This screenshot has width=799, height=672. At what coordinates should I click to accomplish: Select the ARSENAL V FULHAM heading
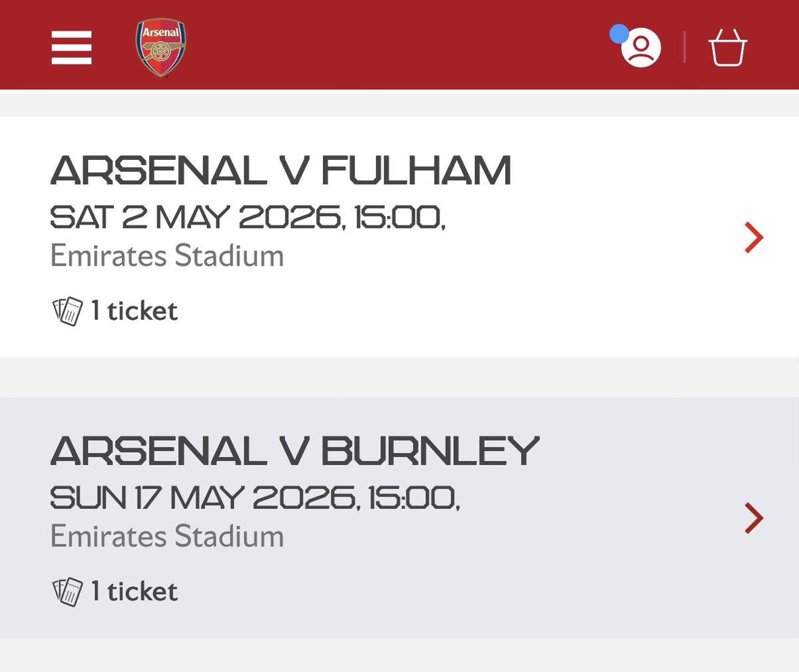[281, 170]
